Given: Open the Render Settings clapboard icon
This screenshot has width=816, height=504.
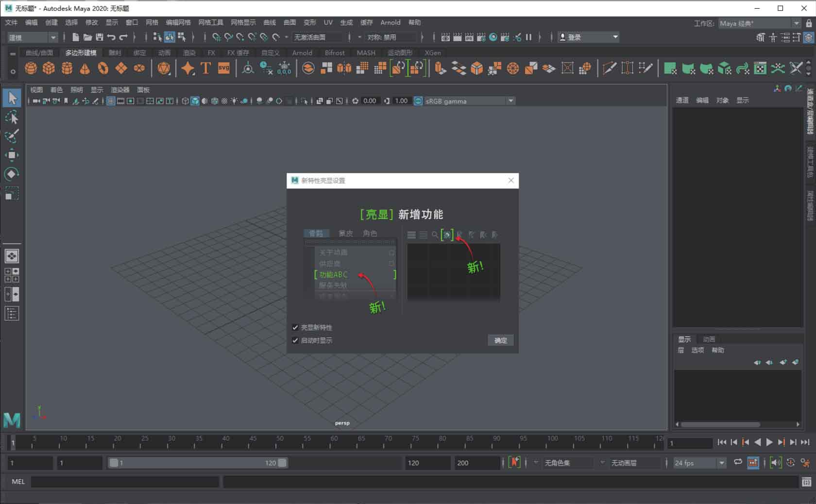Looking at the screenshot, I should point(481,37).
